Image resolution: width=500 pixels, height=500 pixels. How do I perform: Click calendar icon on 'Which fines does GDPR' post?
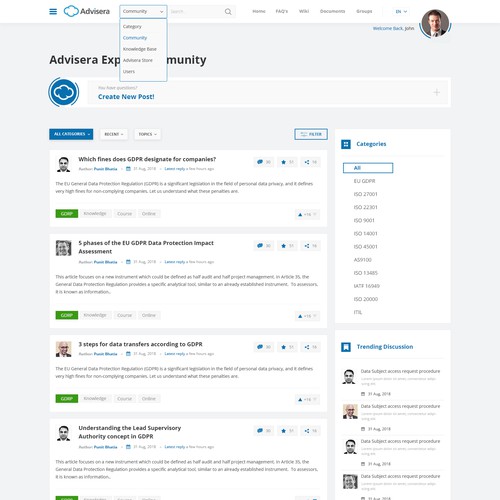click(x=128, y=169)
